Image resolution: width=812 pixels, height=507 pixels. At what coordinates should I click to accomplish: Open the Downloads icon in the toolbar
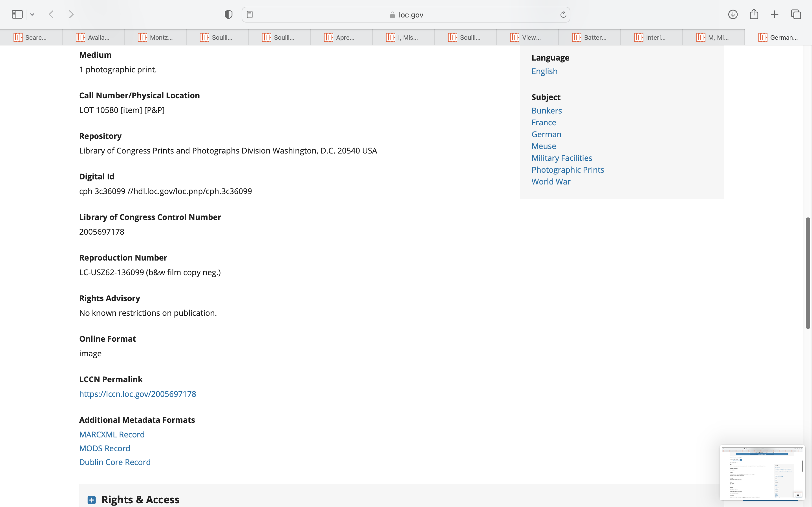tap(733, 14)
